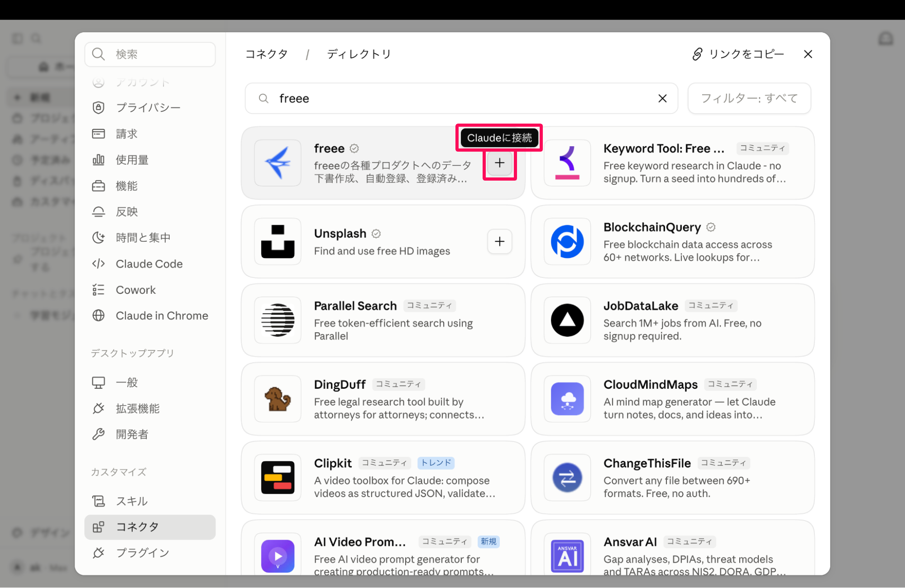The height and width of the screenshot is (588, 905).
Task: Open the BlockchainQuery card title
Action: [x=652, y=227]
